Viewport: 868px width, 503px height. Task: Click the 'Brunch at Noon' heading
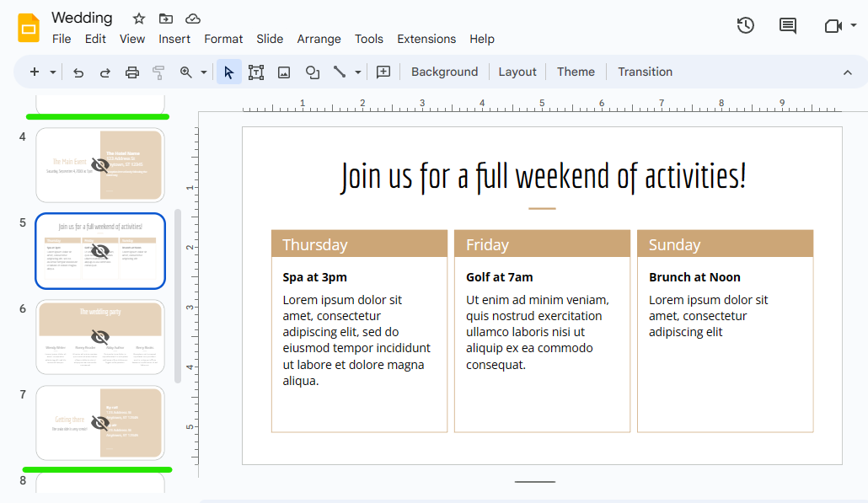[x=694, y=277]
